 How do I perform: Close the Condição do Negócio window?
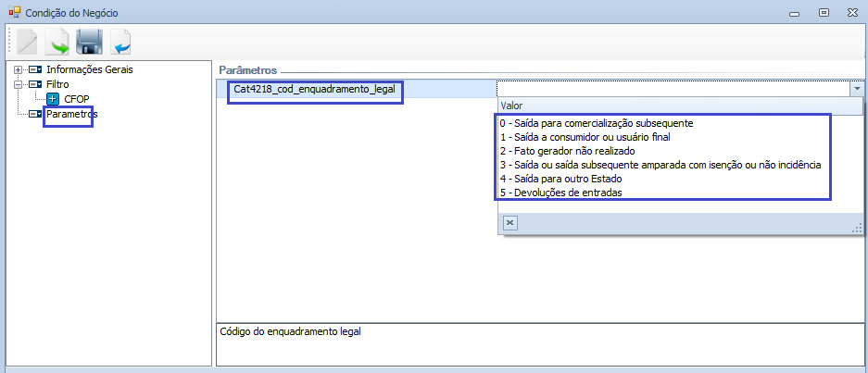tap(852, 13)
